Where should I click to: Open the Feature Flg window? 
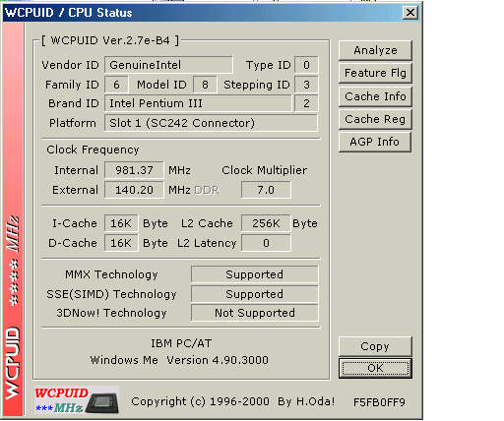click(375, 73)
